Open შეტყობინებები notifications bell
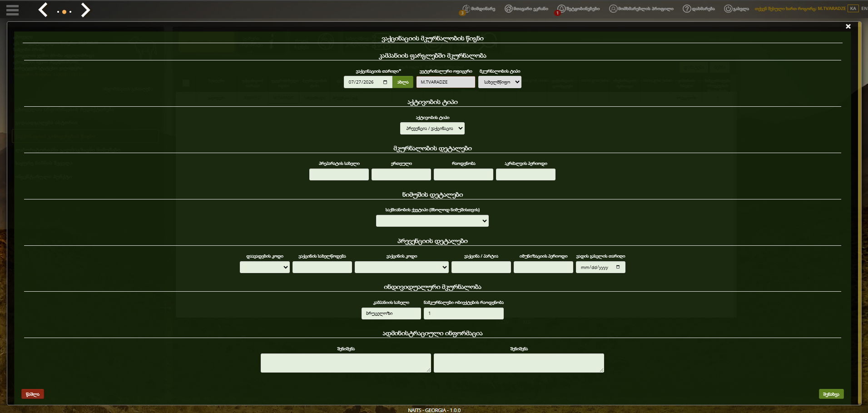 (x=579, y=9)
